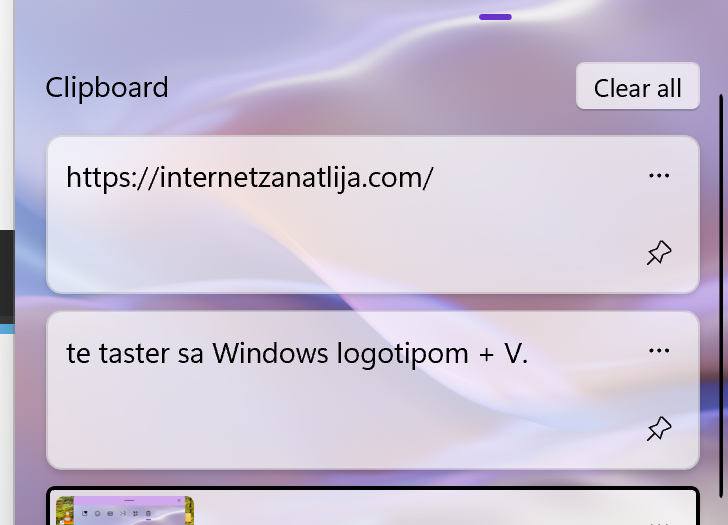The width and height of the screenshot is (728, 525).
Task: Grab the purple drag handle at the top
Action: (495, 17)
